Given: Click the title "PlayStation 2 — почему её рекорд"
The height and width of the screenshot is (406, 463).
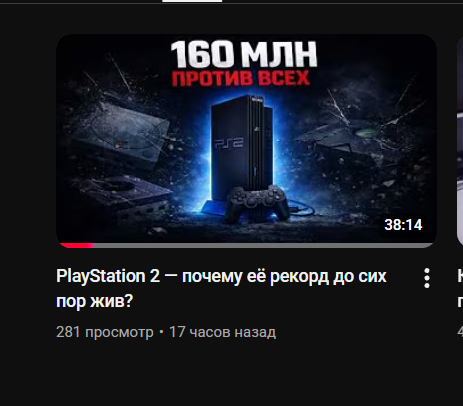Looking at the screenshot, I should (x=221, y=276).
